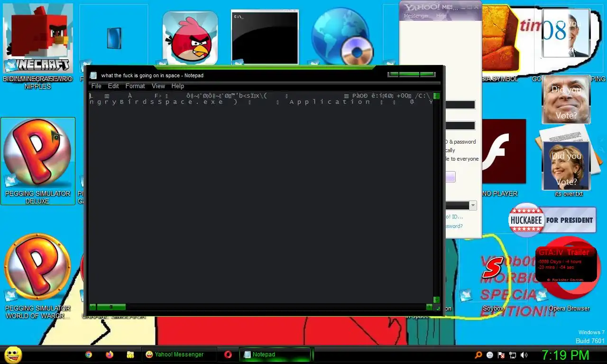This screenshot has height=364, width=607.
Task: Open the Yahoo! Messenger status dropdown arrow
Action: [473, 206]
